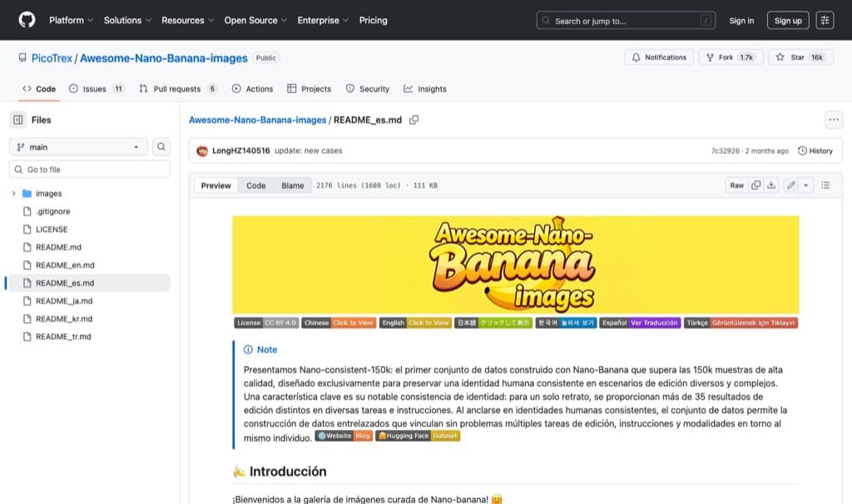Open the main branch selector dropdown

click(x=77, y=146)
